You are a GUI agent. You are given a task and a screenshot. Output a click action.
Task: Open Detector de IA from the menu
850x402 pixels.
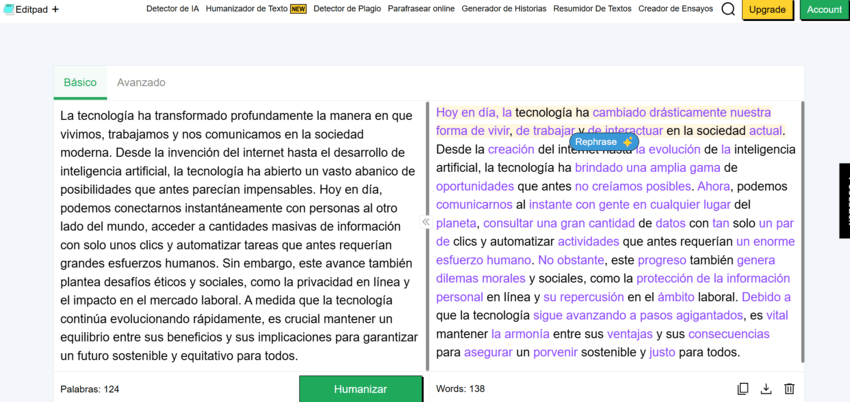[x=172, y=9]
